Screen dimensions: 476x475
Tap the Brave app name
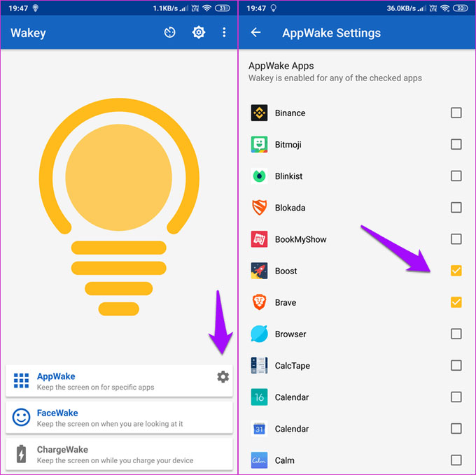(286, 302)
